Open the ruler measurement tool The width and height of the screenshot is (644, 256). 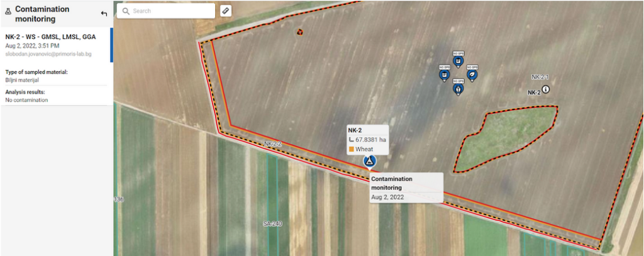pos(226,11)
